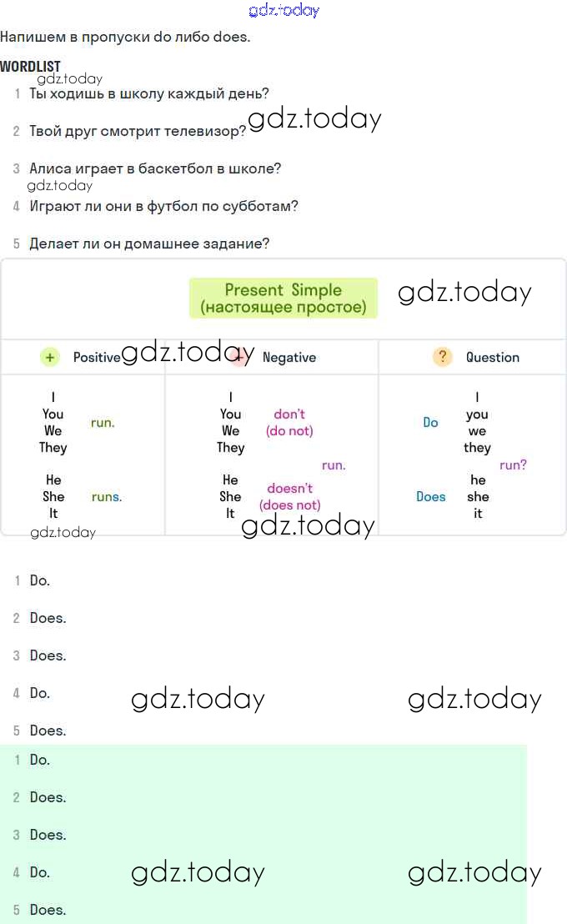
Task: Click the pink "don't" text in table
Action: [289, 414]
